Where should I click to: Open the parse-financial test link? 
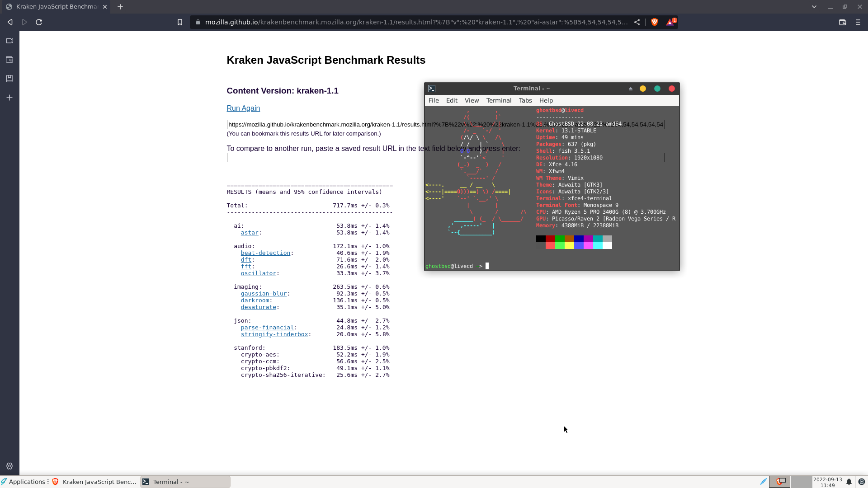[x=267, y=328]
